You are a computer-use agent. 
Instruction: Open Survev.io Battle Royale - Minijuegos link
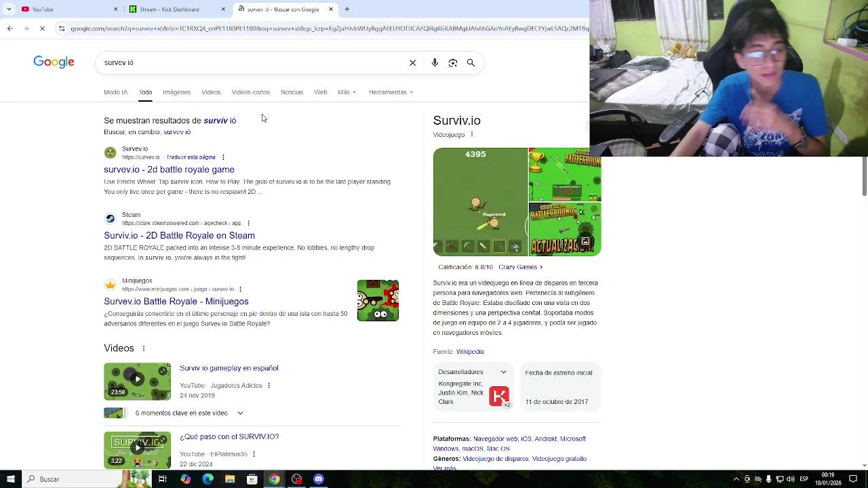tap(176, 301)
